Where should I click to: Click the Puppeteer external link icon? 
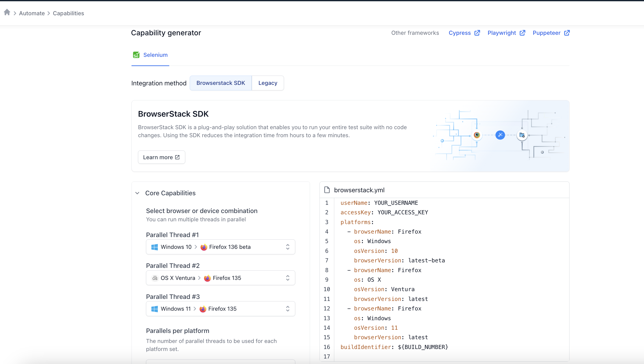pos(566,33)
